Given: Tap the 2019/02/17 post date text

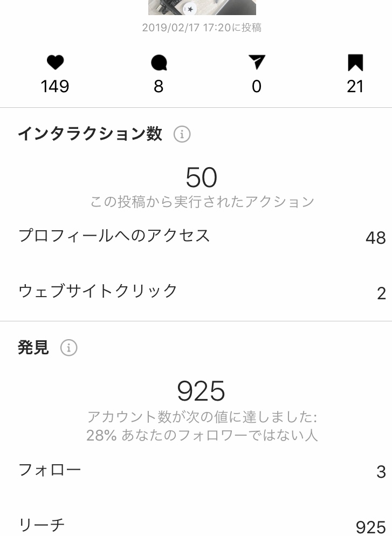Looking at the screenshot, I should click(170, 28).
